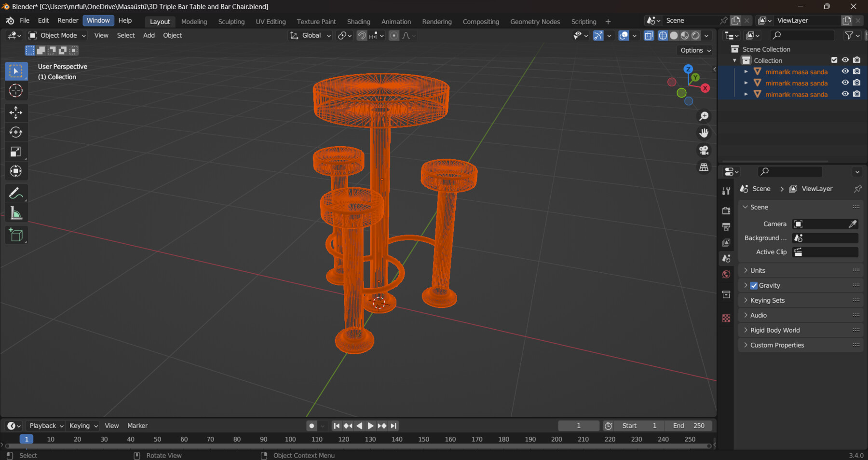Image resolution: width=868 pixels, height=460 pixels.
Task: Switch to the UV Editing workspace tab
Action: [270, 21]
